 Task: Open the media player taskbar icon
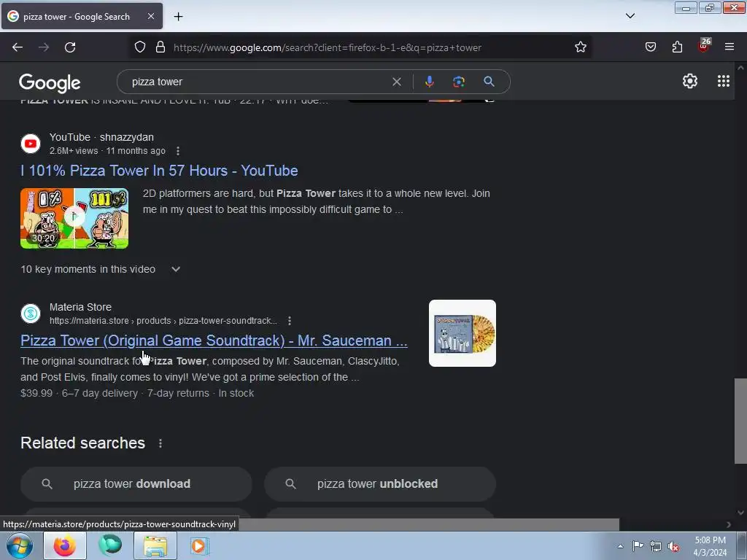pos(198,545)
